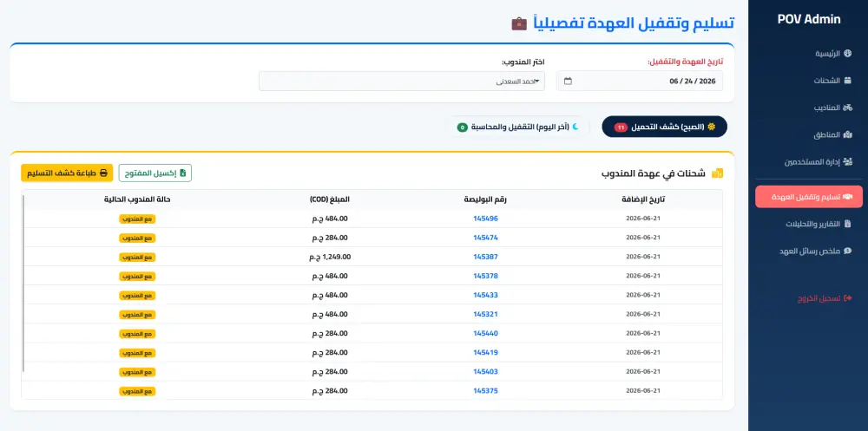This screenshot has height=431, width=868.
Task: Switch to (آخر اليوم) التقفيل والمحاسبة tab
Action: point(518,127)
